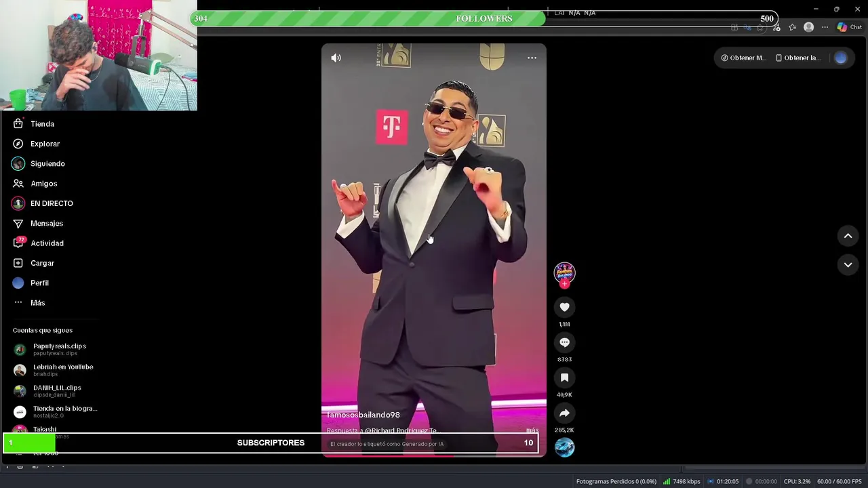Click the webcam overlay thumbnail

tap(98, 55)
